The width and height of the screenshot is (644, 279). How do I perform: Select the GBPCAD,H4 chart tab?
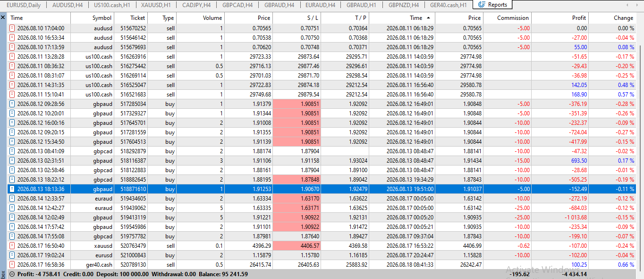[x=237, y=5]
